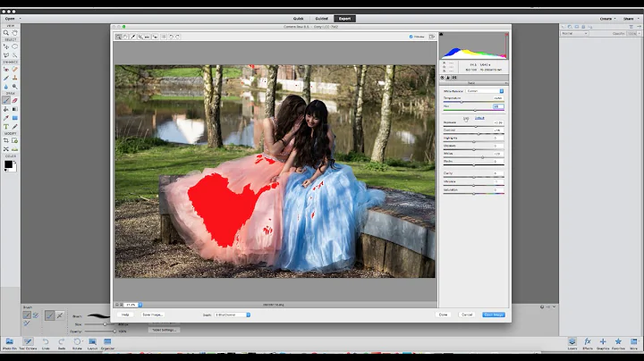This screenshot has height=361, width=644.
Task: Click Camera Raw rotate clockwise icon
Action: click(x=177, y=37)
